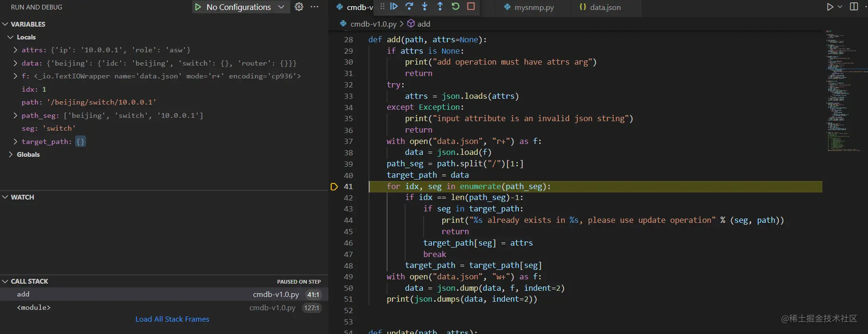Viewport: 868px width, 334px height.
Task: Step out of current function
Action: [x=440, y=6]
